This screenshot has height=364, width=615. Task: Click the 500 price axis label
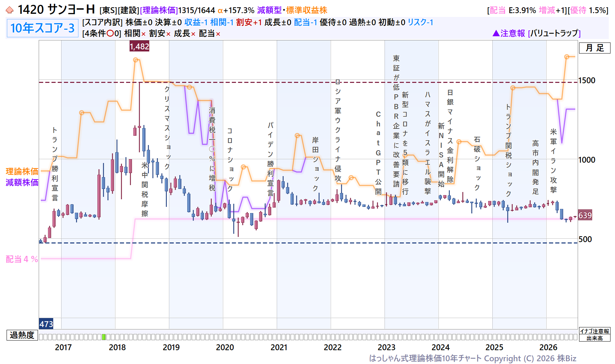pos(585,239)
